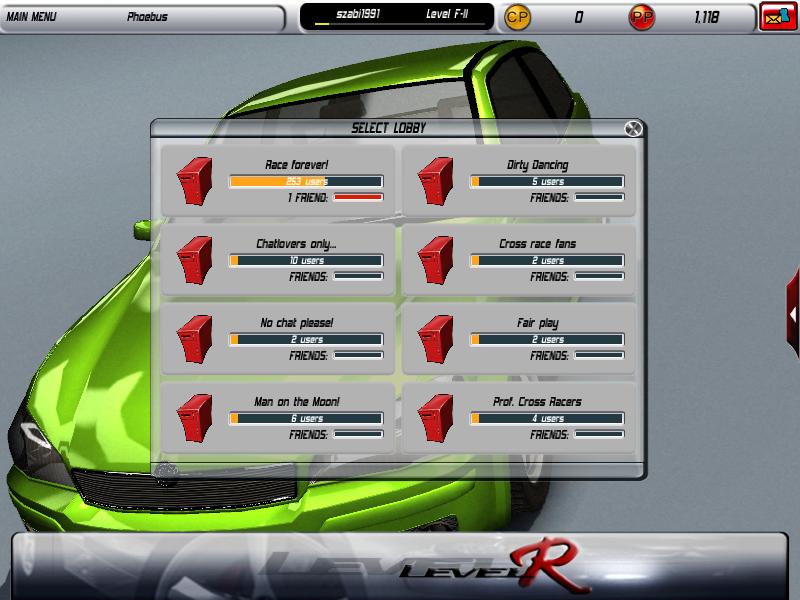Screen dimensions: 800x600
Task: Join the Chatlovers only... lobby by name
Action: [296, 244]
